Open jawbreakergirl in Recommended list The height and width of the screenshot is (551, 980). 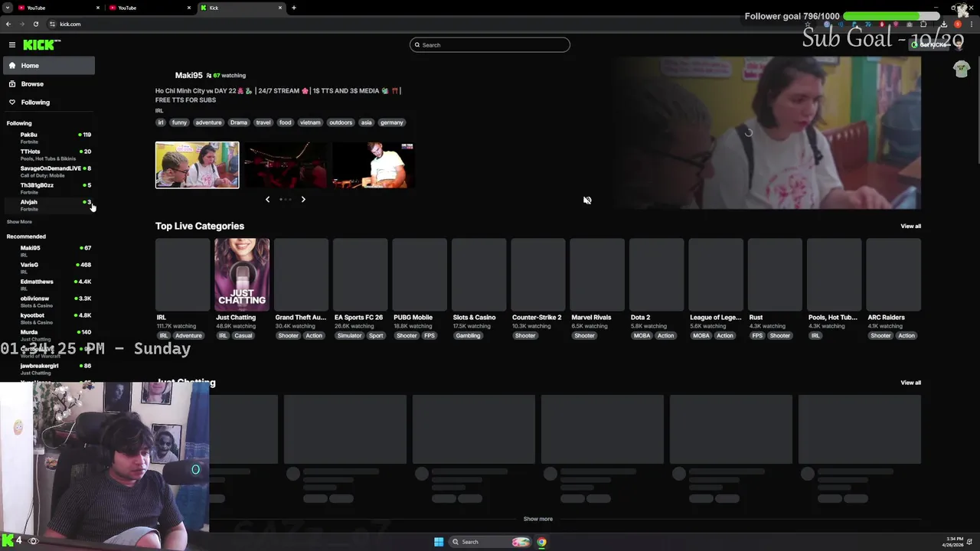pyautogui.click(x=49, y=369)
